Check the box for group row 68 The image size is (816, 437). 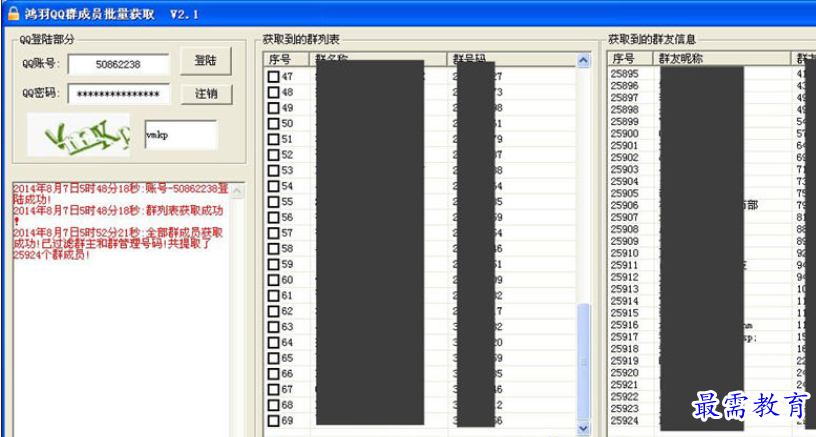pyautogui.click(x=274, y=405)
